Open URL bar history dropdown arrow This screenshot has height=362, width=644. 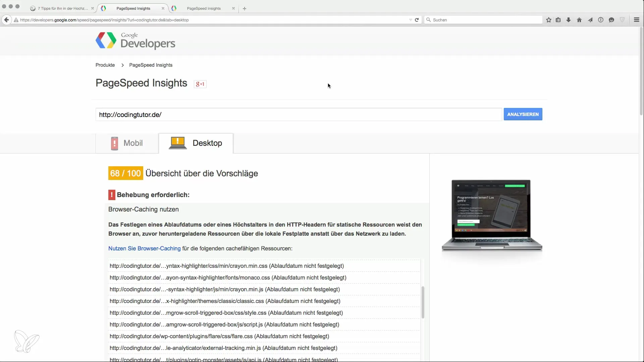pos(411,20)
